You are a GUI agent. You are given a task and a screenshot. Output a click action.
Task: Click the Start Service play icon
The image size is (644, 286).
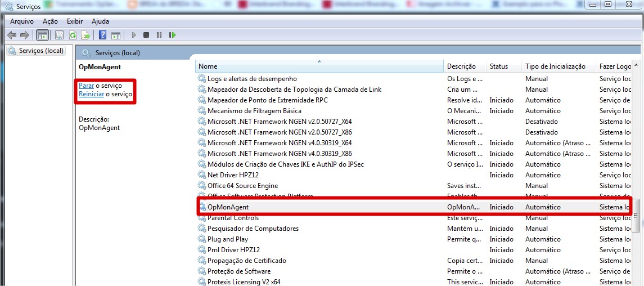134,35
